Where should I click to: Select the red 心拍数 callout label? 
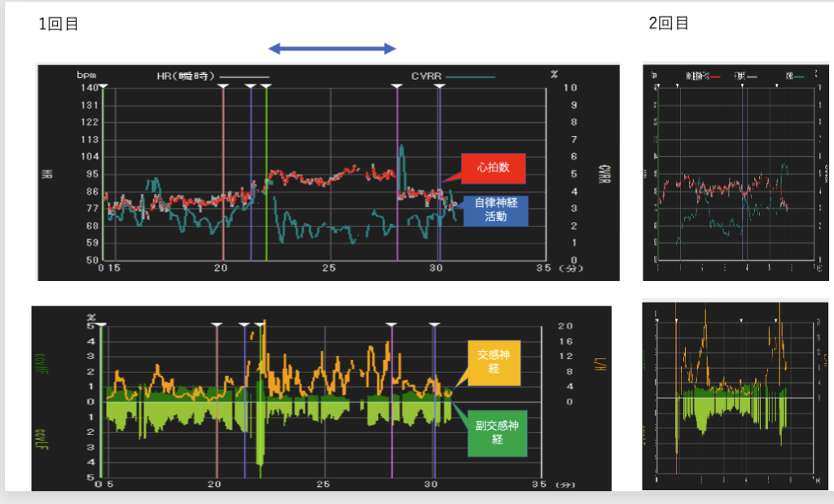point(494,168)
